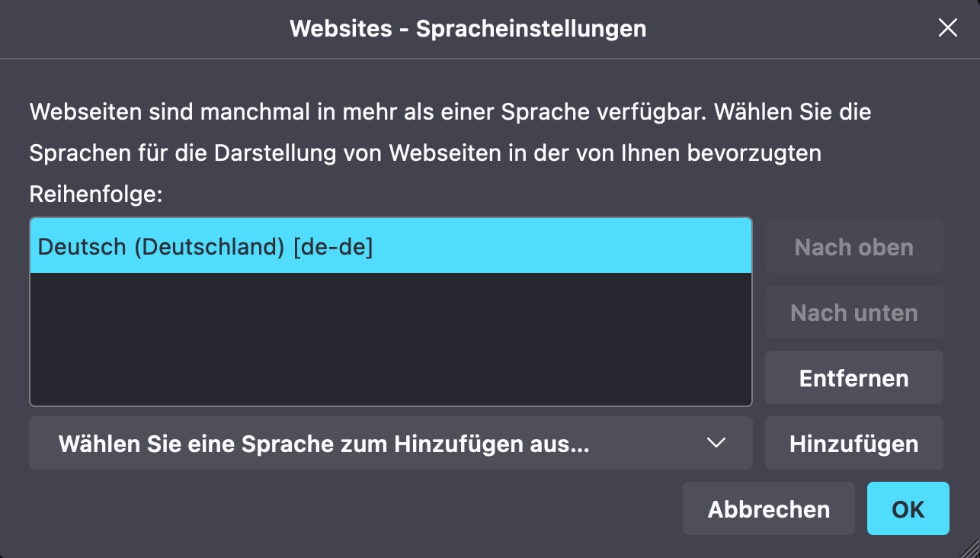Cancel the dialog with Abbrechen

768,508
